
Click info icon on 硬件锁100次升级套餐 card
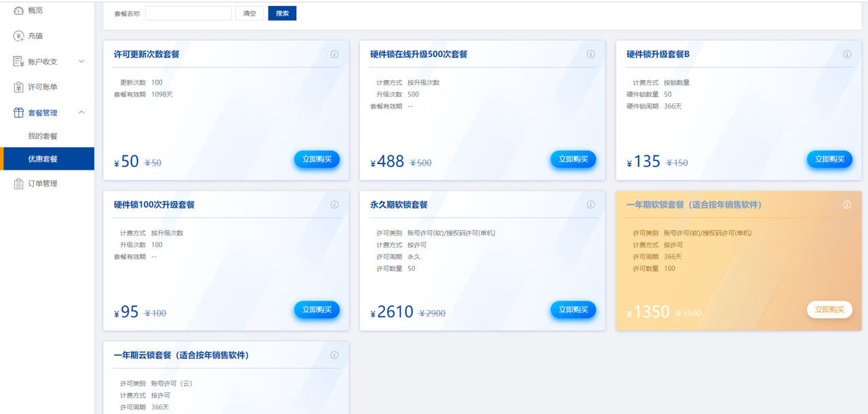[x=334, y=205]
